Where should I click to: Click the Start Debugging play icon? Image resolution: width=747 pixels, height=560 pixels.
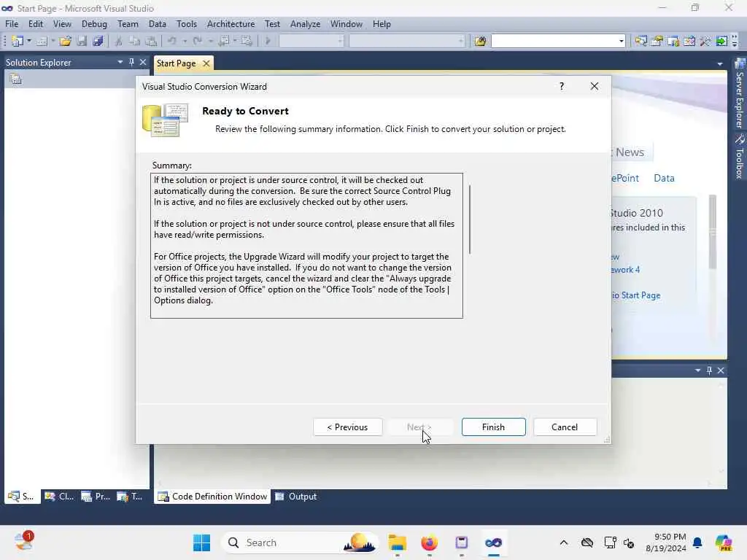point(268,41)
